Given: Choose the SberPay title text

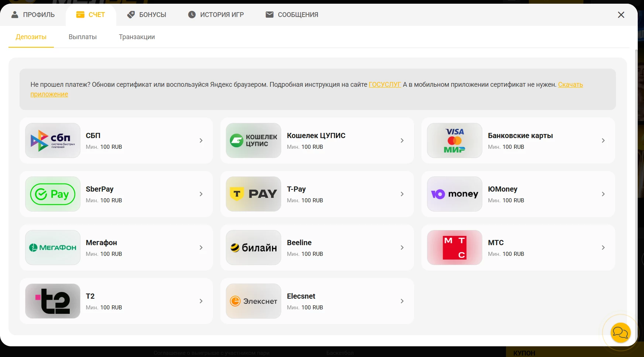Looking at the screenshot, I should [x=100, y=189].
